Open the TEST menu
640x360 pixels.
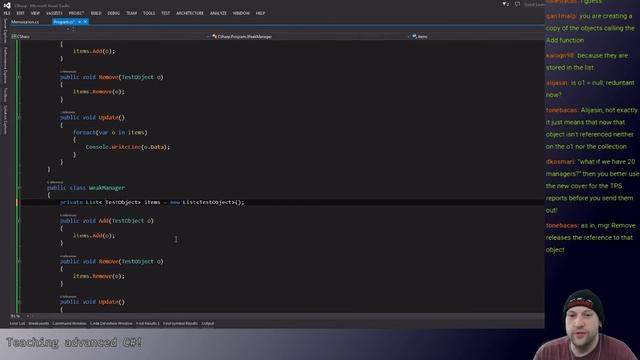click(165, 13)
